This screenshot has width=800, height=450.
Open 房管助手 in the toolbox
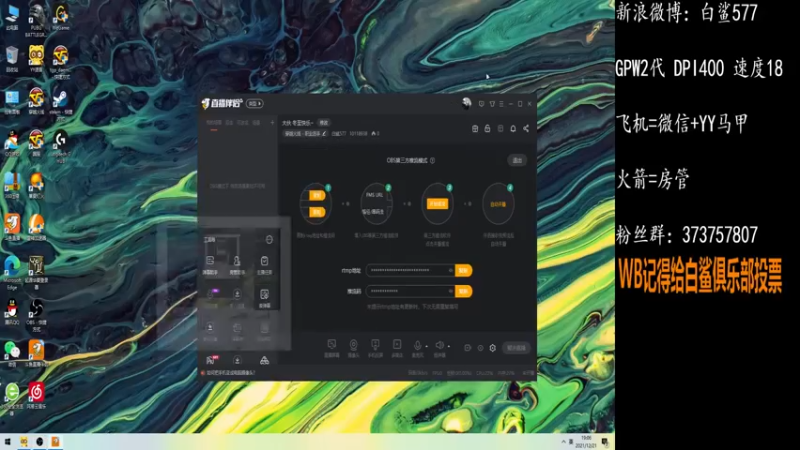(x=237, y=265)
